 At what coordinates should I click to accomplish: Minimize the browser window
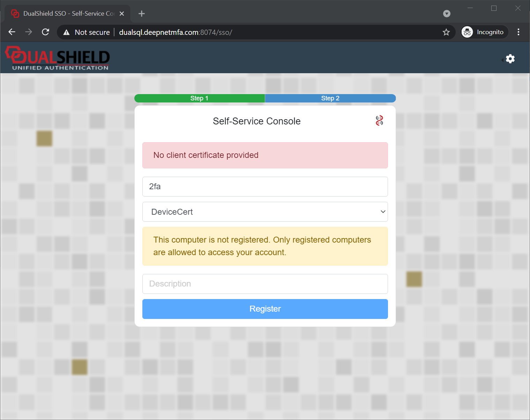pos(470,8)
